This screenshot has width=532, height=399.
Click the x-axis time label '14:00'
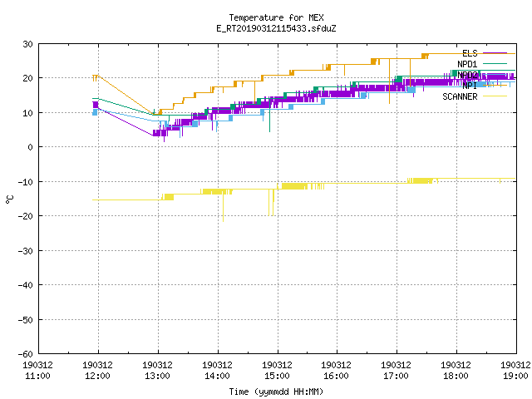217,376
